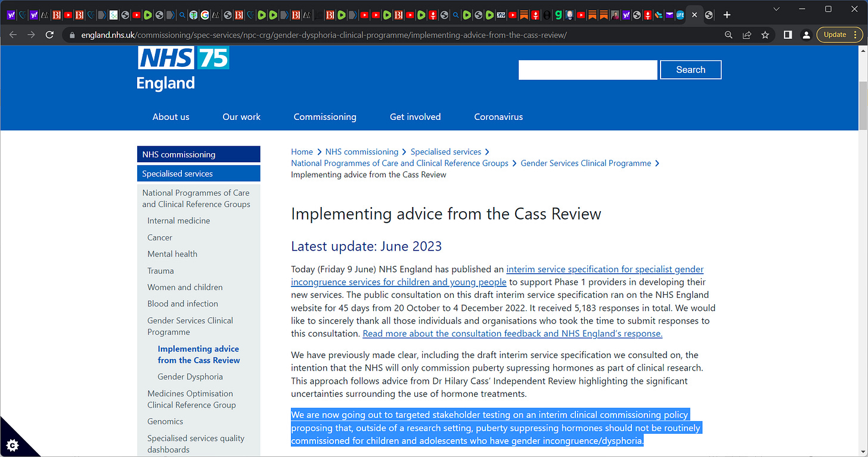This screenshot has height=457, width=868.
Task: Switch to the blue LIFE tab
Action: [680, 15]
